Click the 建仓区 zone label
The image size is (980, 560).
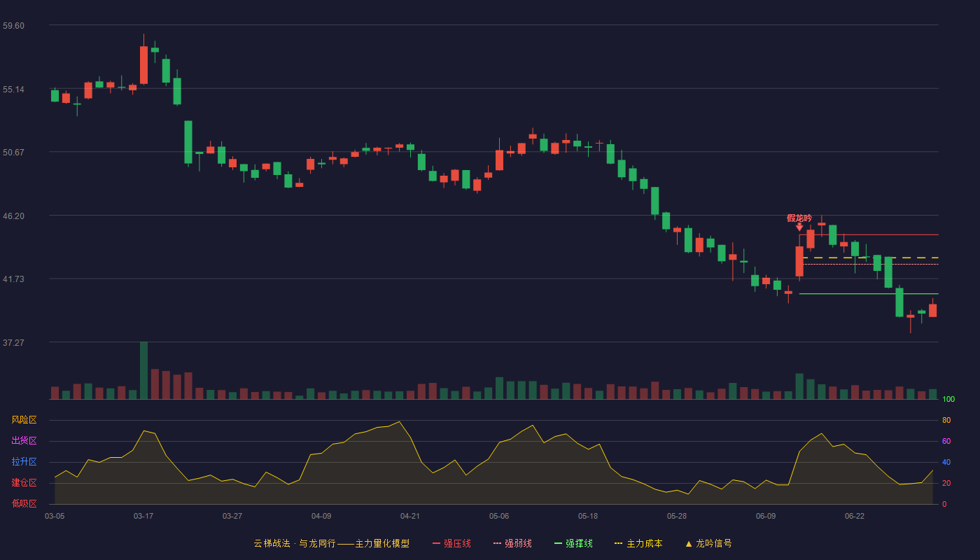click(24, 483)
